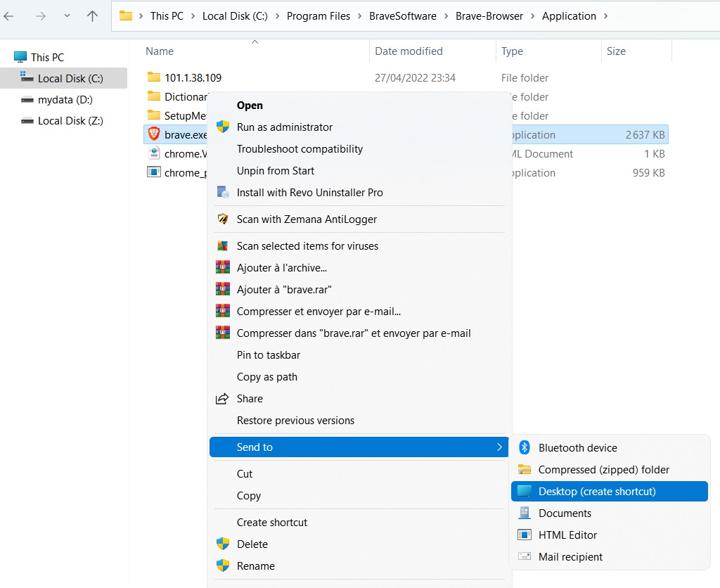Expand the Send to submenu chevron
Viewport: 720px width, 588px height.
(500, 447)
